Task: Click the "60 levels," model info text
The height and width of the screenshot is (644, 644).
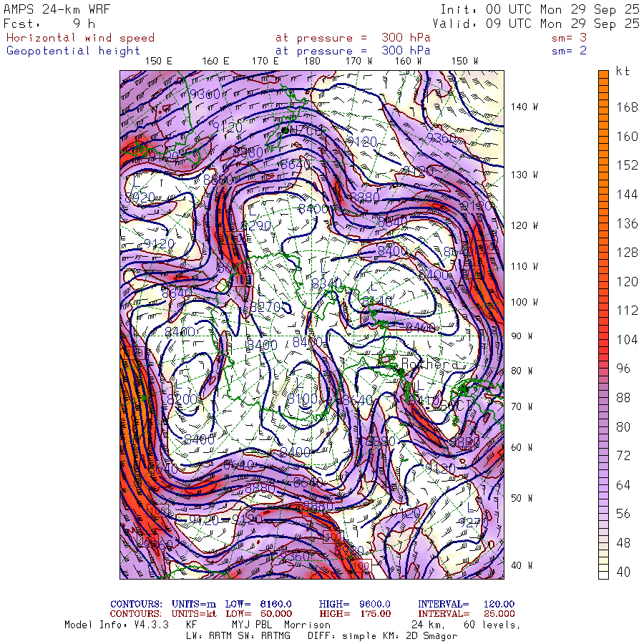Action: click(x=492, y=625)
